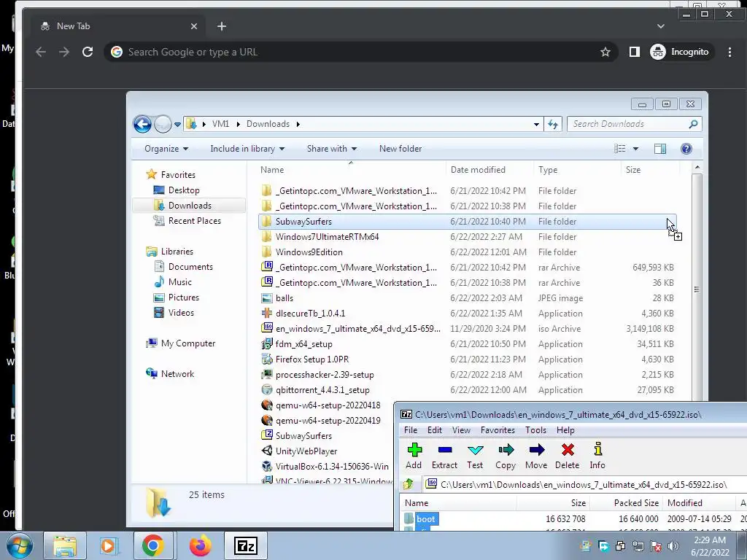Click the 7-Zip Extract button

[444, 456]
